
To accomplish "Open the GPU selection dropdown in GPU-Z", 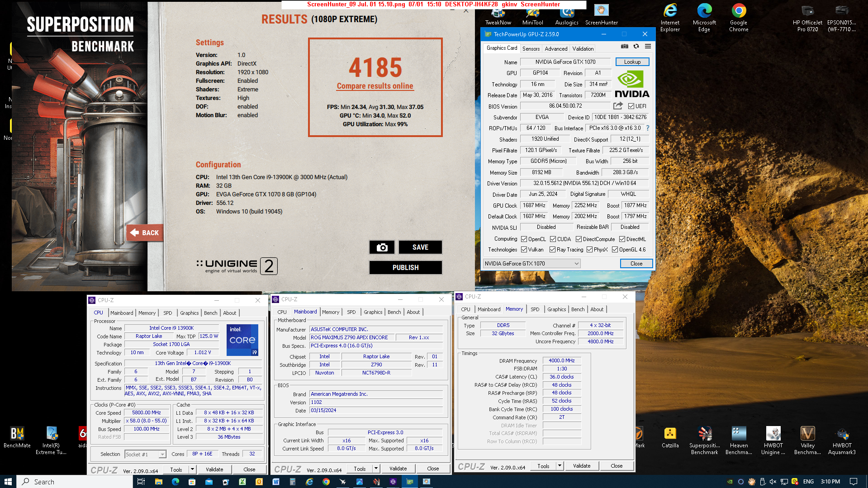I will coord(531,264).
